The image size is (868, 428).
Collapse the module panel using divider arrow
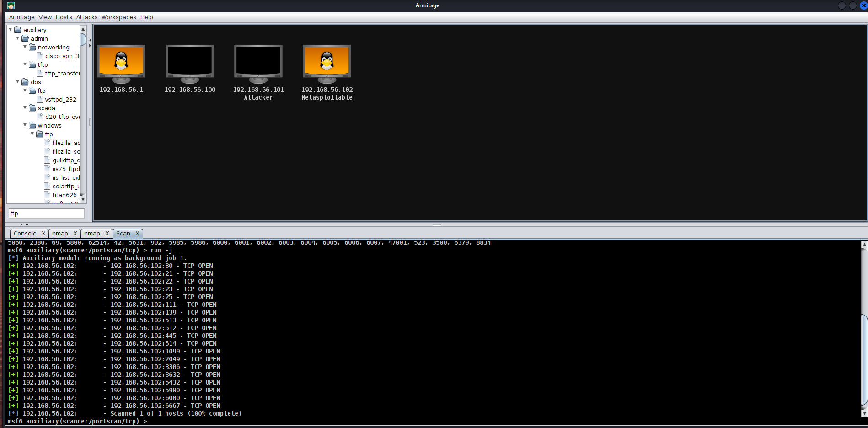coord(90,40)
